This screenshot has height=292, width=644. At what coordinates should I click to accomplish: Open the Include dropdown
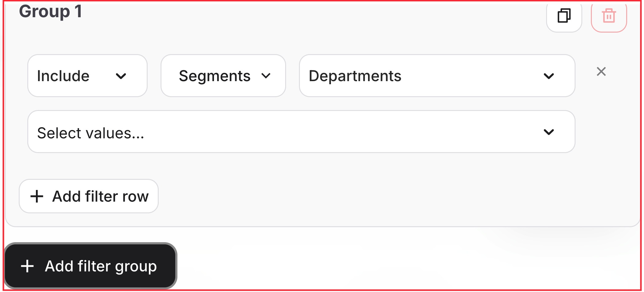87,76
